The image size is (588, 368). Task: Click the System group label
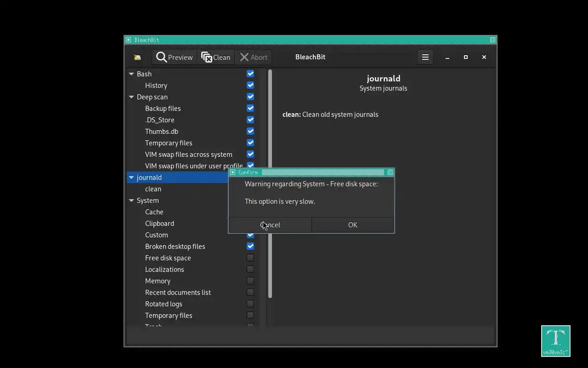[148, 200]
